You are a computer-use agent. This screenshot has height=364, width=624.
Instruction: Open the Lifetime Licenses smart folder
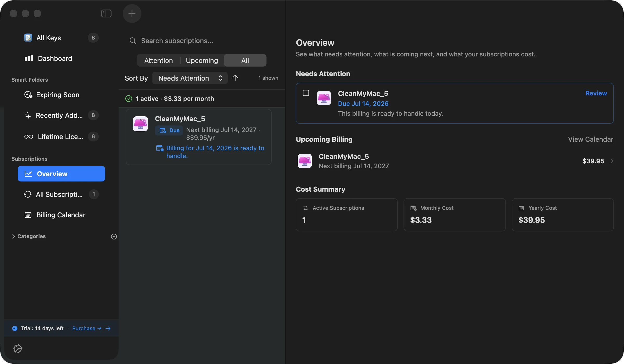(61, 136)
